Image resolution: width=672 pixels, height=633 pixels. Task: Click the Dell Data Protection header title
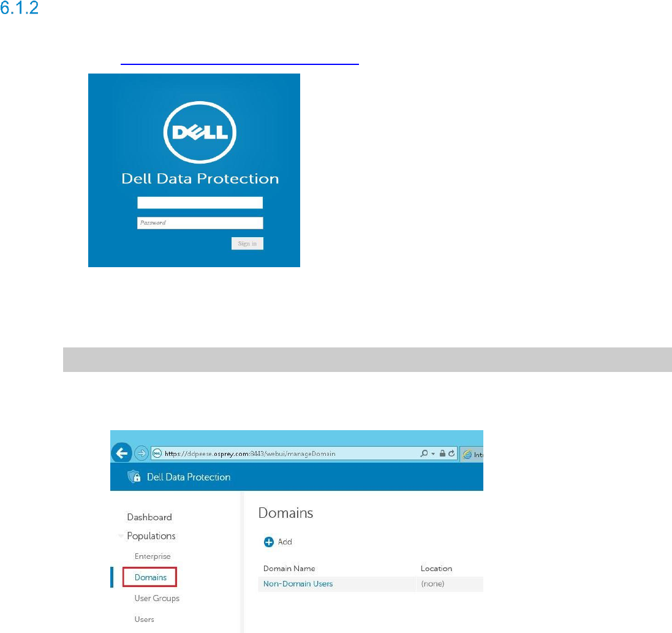(189, 477)
